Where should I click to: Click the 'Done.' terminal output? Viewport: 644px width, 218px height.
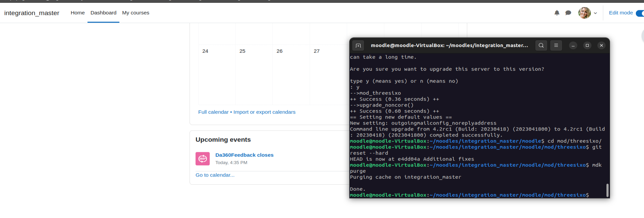[358, 189]
